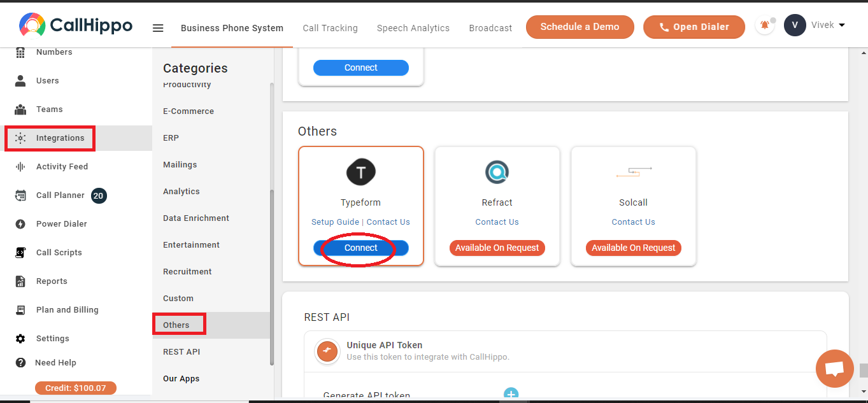
Task: Click the Teams group icon
Action: pos(20,110)
